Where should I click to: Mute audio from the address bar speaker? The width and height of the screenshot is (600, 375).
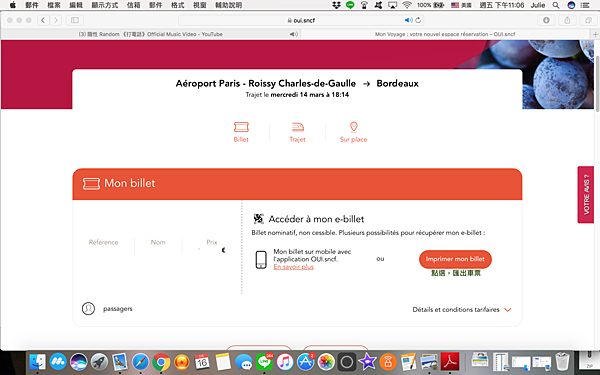(x=408, y=20)
